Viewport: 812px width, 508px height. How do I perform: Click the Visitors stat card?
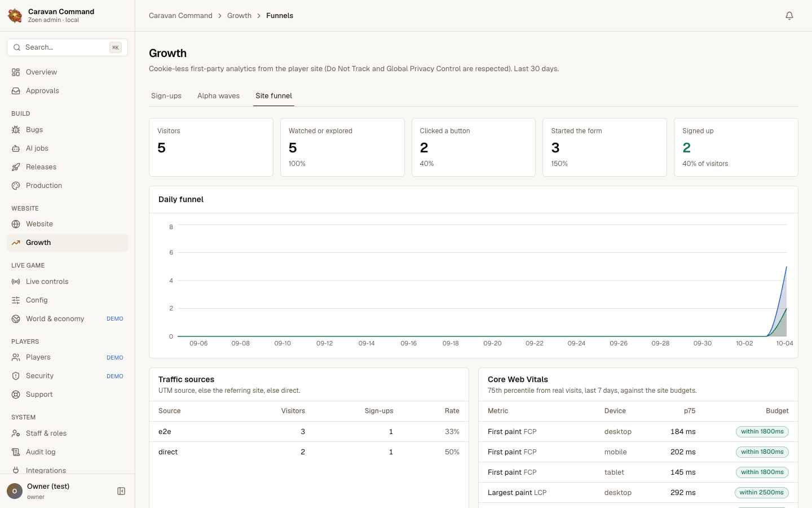[x=211, y=147]
